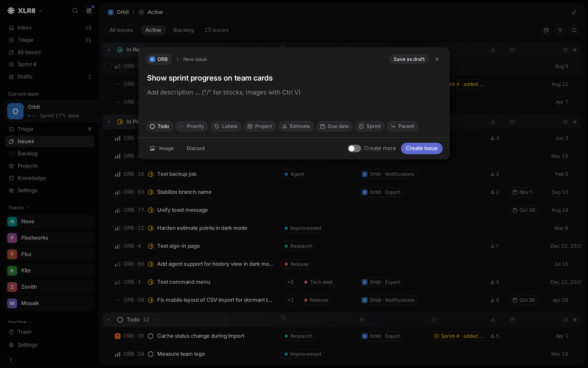Close the New issue dialog
588x368 pixels.
coord(437,59)
